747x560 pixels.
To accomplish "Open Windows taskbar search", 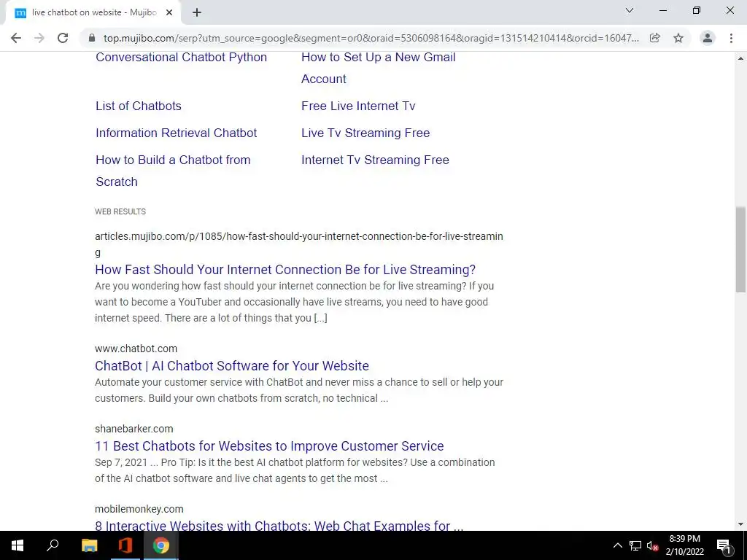I will click(x=53, y=545).
